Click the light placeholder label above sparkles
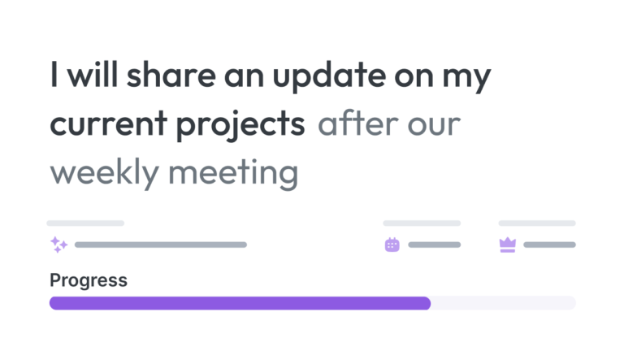624x364 pixels. pos(85,223)
